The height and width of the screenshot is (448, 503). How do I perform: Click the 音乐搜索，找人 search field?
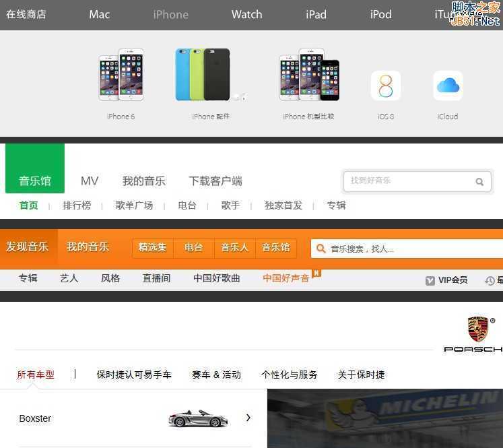[407, 249]
